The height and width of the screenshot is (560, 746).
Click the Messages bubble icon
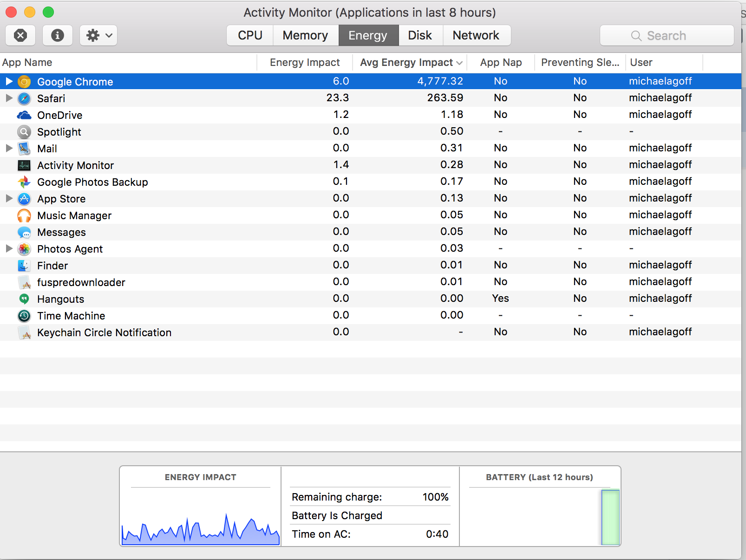(24, 232)
